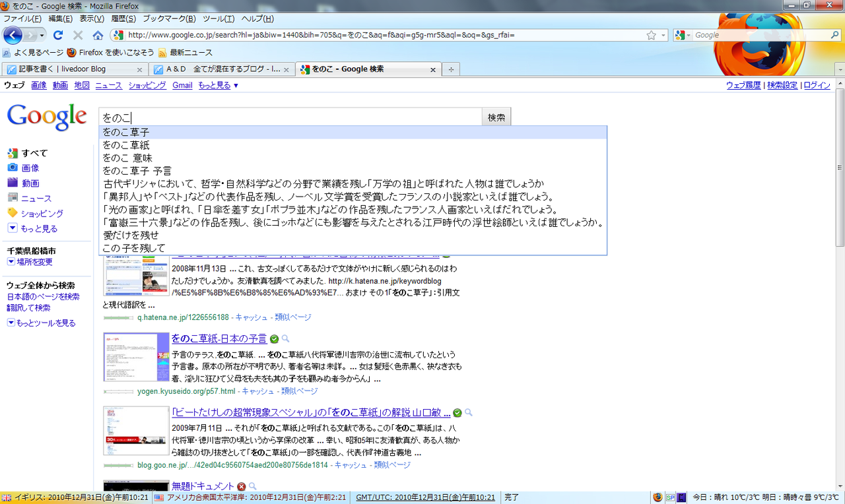Click the ショッピング tag icon in sidebar

13,213
